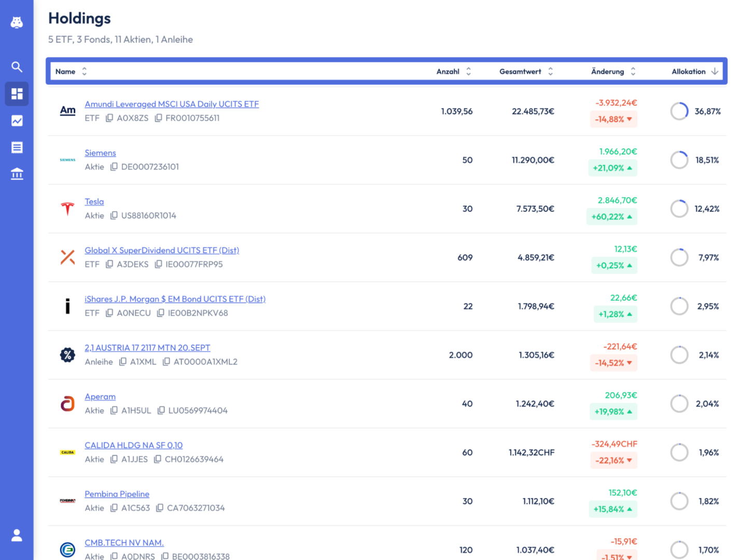Click the Tesla logo thumbnail
The image size is (741, 560).
tap(67, 209)
